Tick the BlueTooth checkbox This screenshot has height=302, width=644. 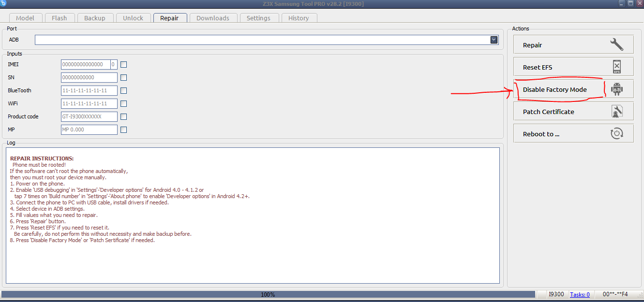click(x=124, y=90)
